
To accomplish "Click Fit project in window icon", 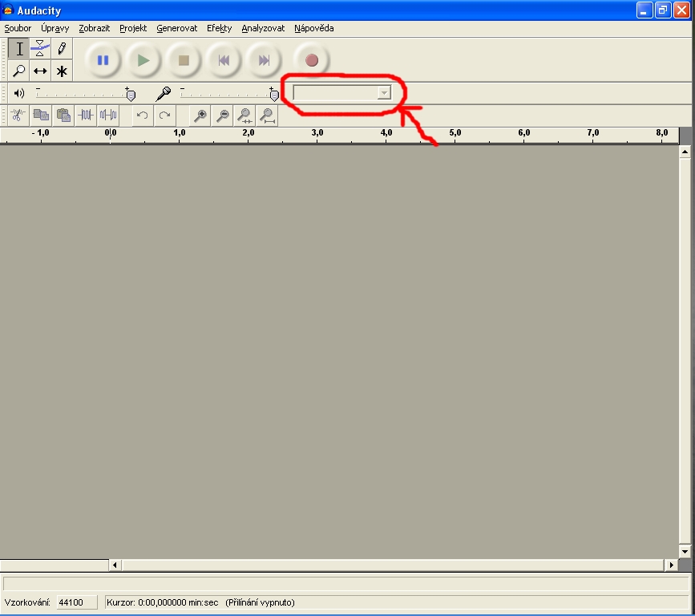I will click(x=267, y=115).
